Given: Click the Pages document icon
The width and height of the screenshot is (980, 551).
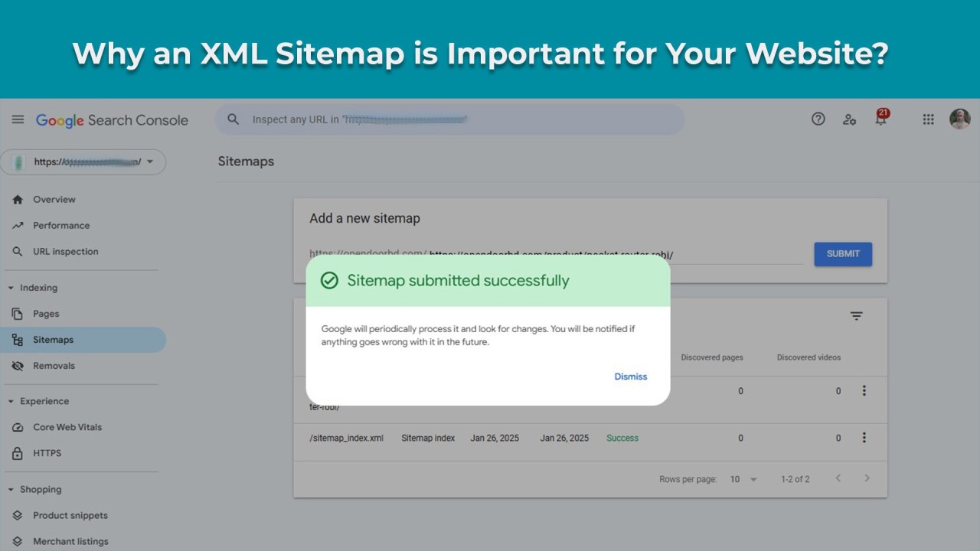Looking at the screenshot, I should pyautogui.click(x=18, y=314).
